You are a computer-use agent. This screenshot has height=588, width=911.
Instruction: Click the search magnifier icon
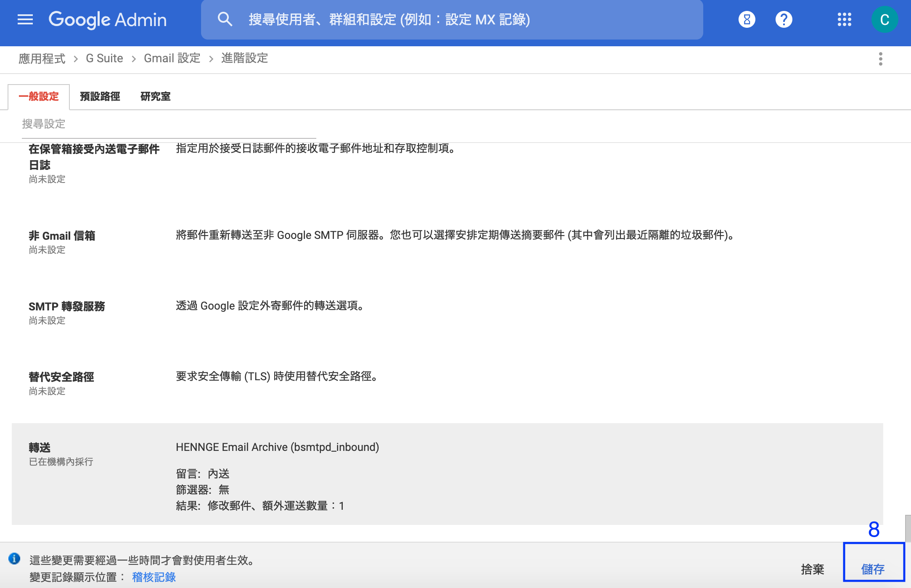(225, 19)
